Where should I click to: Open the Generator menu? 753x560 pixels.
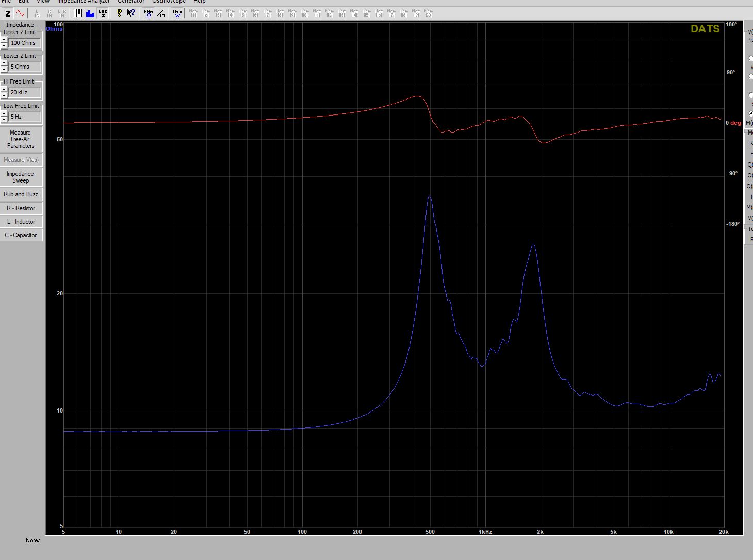tap(131, 2)
